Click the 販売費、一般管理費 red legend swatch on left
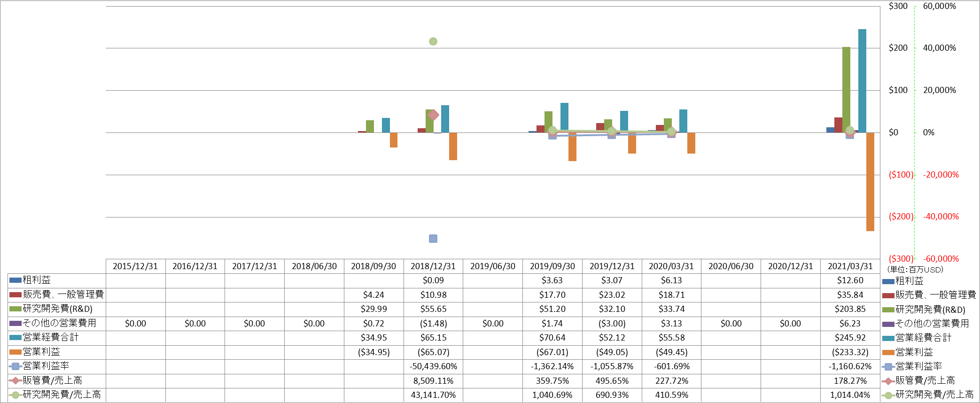980x403 pixels. 16,294
